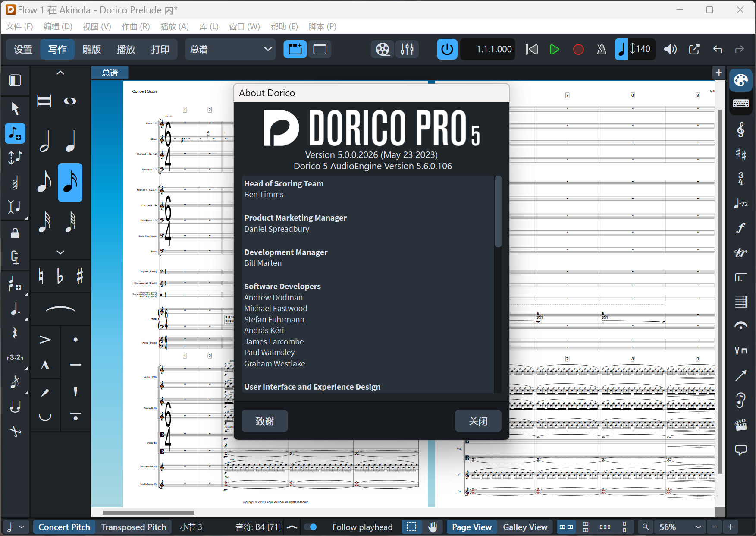756x536 pixels.
Task: Click the About dialog credits scrollbar
Action: pos(498,211)
